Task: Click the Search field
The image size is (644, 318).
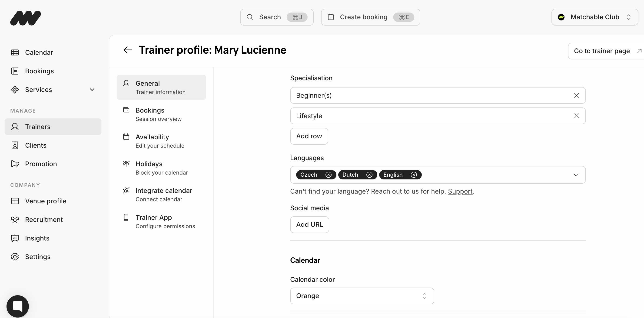Action: pos(276,17)
